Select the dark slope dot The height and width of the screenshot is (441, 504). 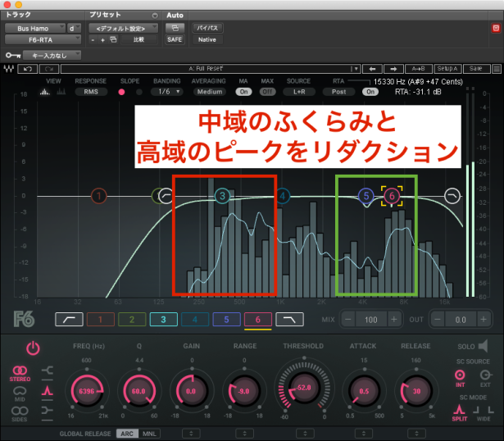tap(139, 93)
